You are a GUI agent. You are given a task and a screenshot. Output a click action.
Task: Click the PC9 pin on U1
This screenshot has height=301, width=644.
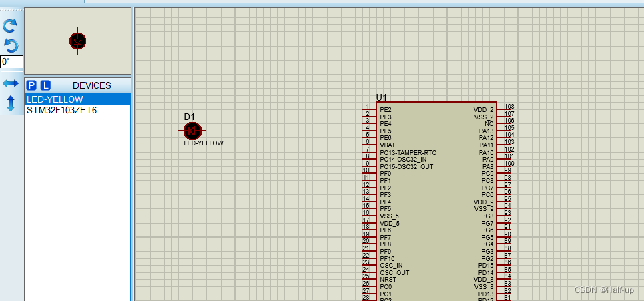pyautogui.click(x=488, y=174)
